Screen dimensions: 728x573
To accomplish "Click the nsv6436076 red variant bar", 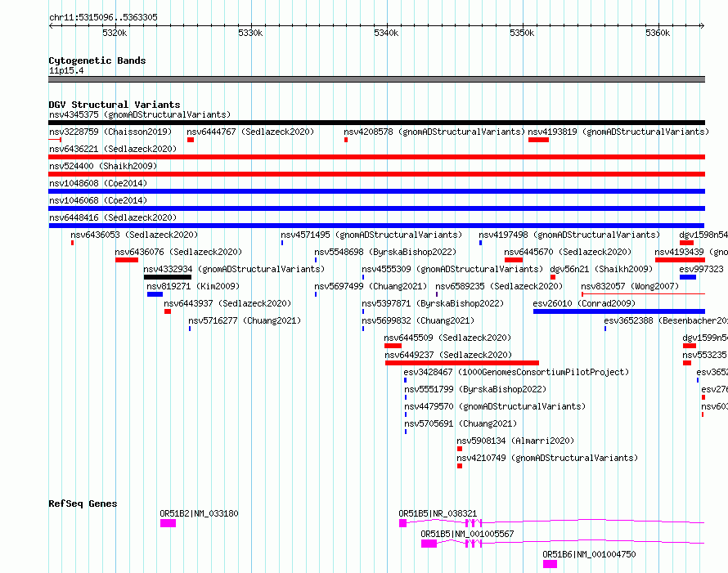I will [127, 260].
